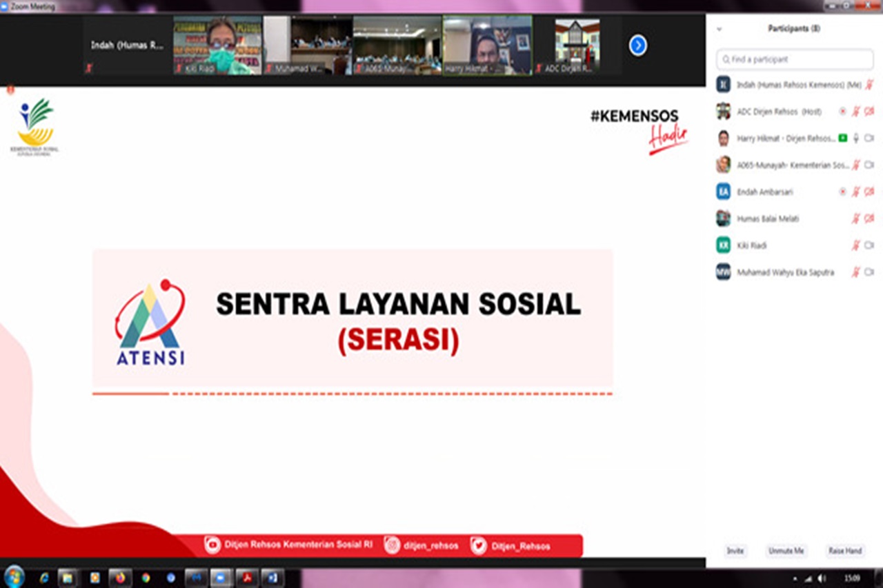The height and width of the screenshot is (588, 883).
Task: Select Humas Balai Melati participant name
Action: click(768, 219)
